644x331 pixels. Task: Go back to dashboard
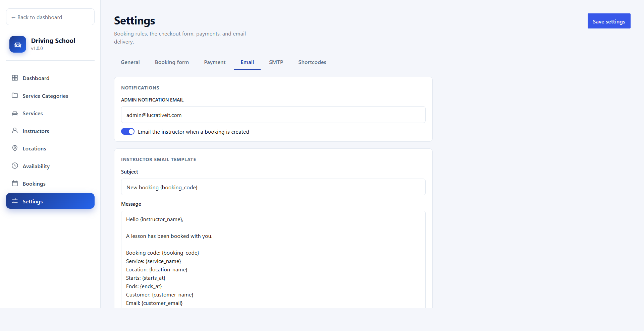click(50, 17)
